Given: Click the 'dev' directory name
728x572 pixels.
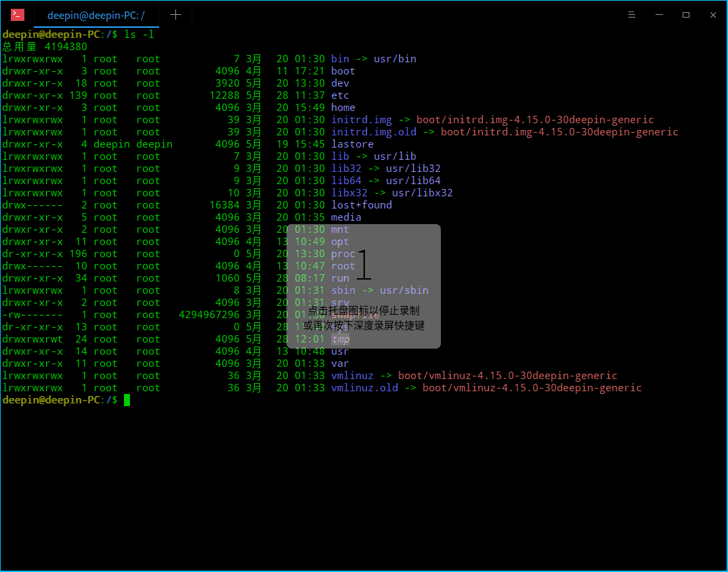Looking at the screenshot, I should 340,83.
